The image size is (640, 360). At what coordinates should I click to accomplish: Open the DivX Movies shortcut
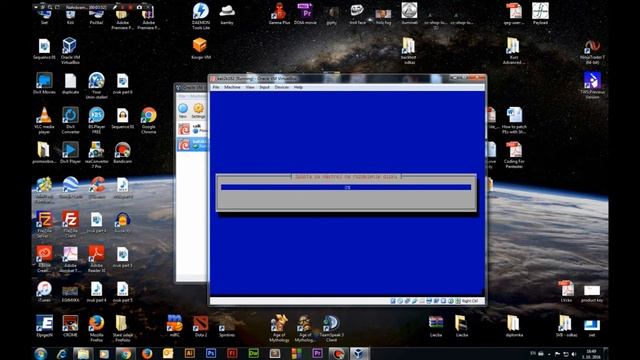pos(44,83)
